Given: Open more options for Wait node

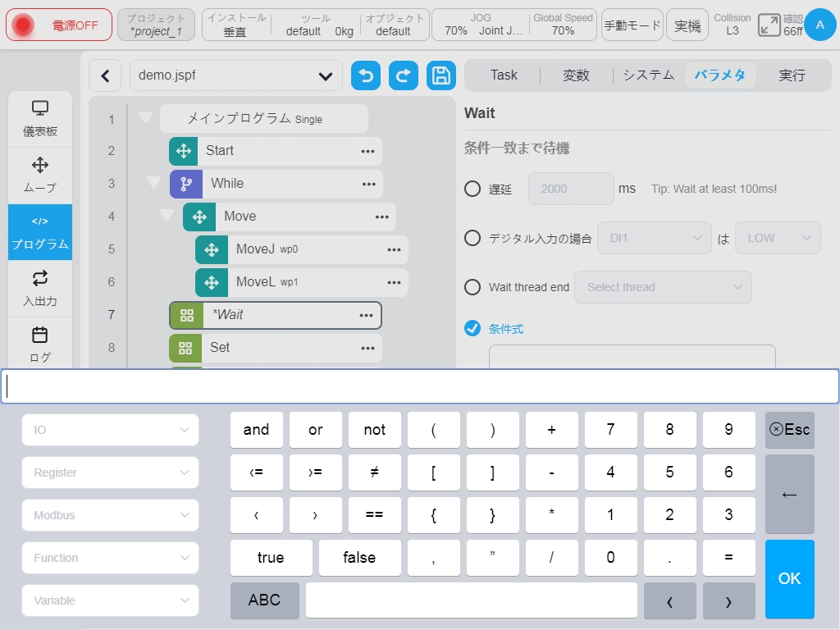Looking at the screenshot, I should (x=366, y=316).
